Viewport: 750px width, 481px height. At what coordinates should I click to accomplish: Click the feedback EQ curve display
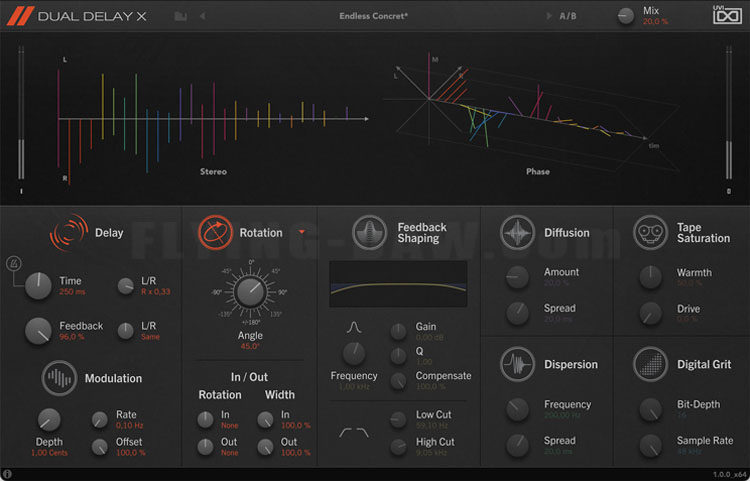(x=398, y=284)
